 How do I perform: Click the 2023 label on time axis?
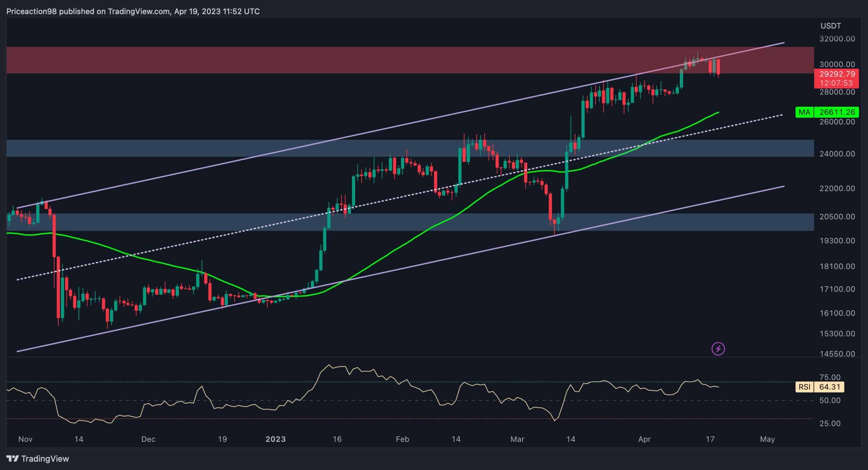[275, 439]
